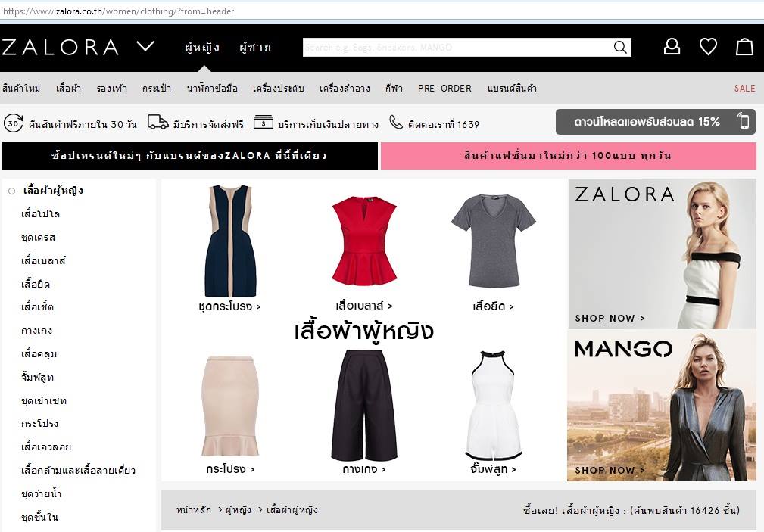Select ชุดว่ายน้ำ in the sidebar
Viewport: 764px width, 532px height.
tap(42, 494)
